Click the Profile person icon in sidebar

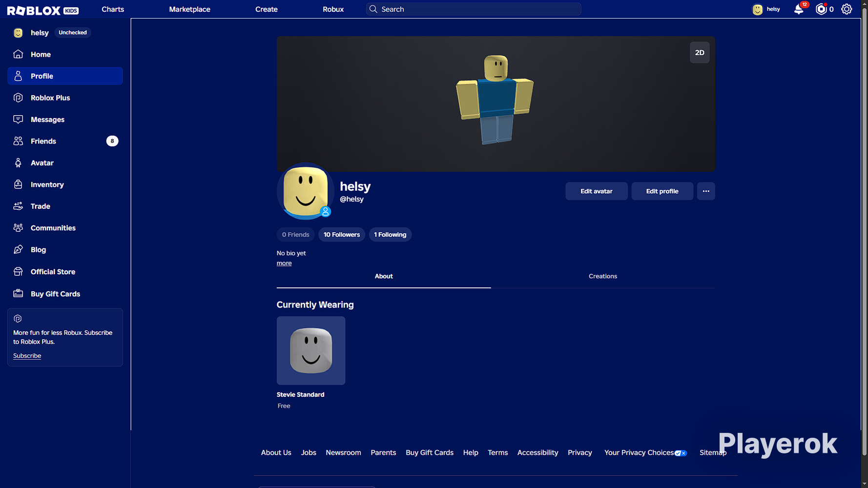tap(18, 76)
